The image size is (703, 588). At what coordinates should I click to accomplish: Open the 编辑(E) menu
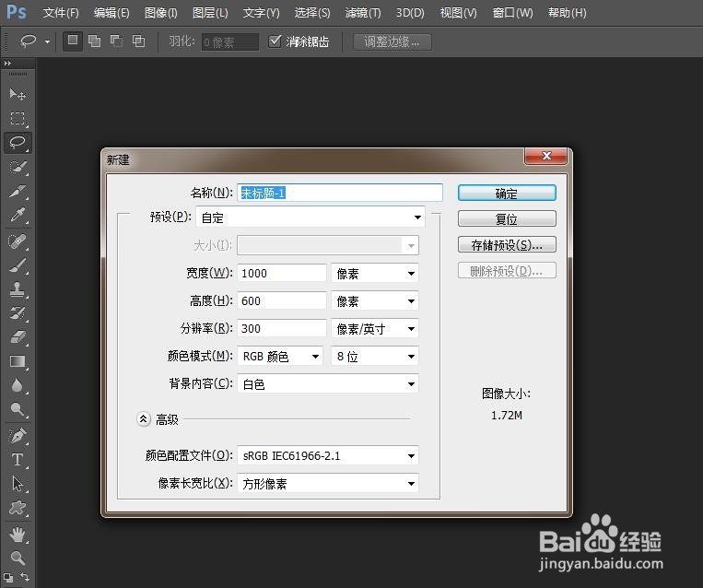(x=111, y=13)
